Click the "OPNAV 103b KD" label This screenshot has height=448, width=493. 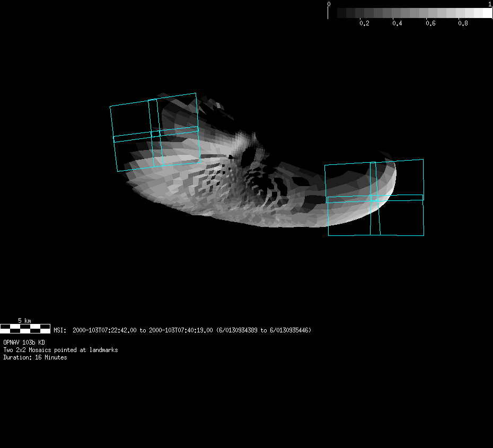pos(24,342)
